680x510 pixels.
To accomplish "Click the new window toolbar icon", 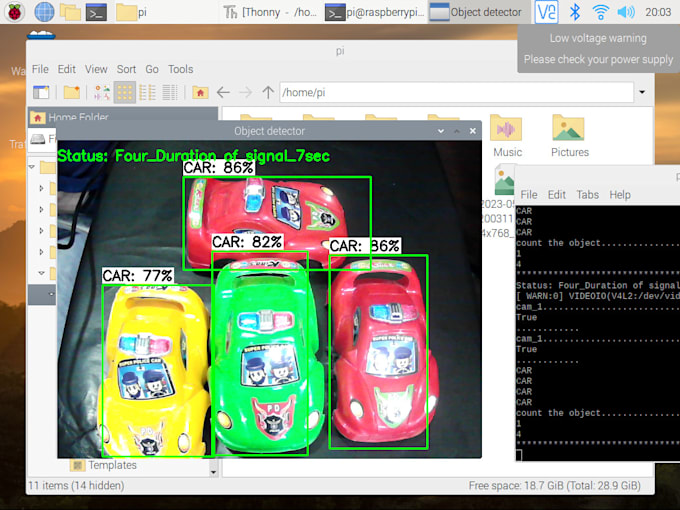I will (x=42, y=92).
